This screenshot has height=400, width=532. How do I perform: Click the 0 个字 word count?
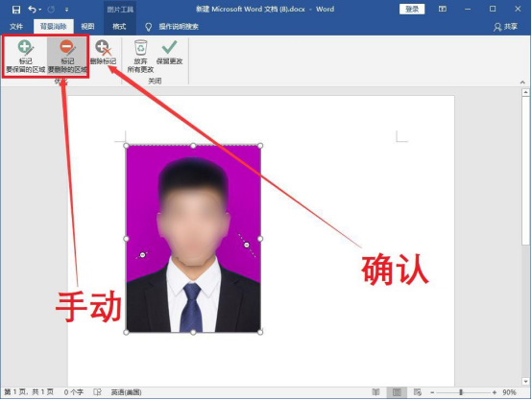pyautogui.click(x=74, y=392)
